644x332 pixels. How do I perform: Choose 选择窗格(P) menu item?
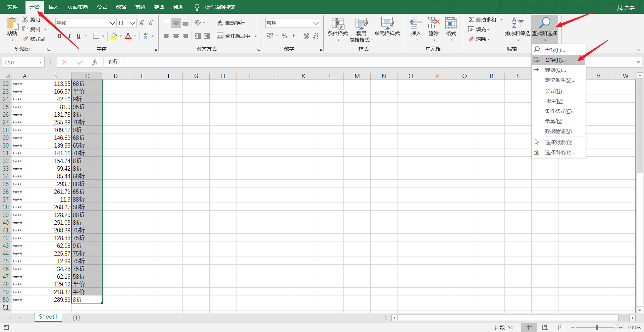[558, 152]
